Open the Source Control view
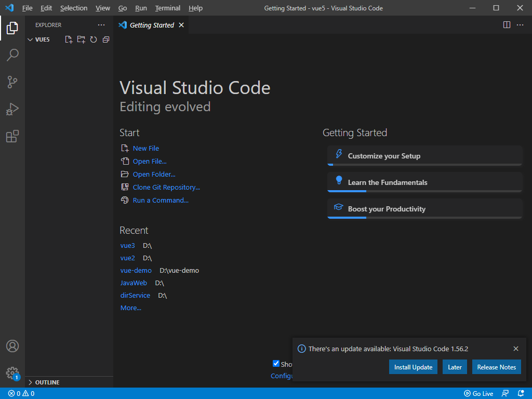Screen dimensions: 532x399 12,82
